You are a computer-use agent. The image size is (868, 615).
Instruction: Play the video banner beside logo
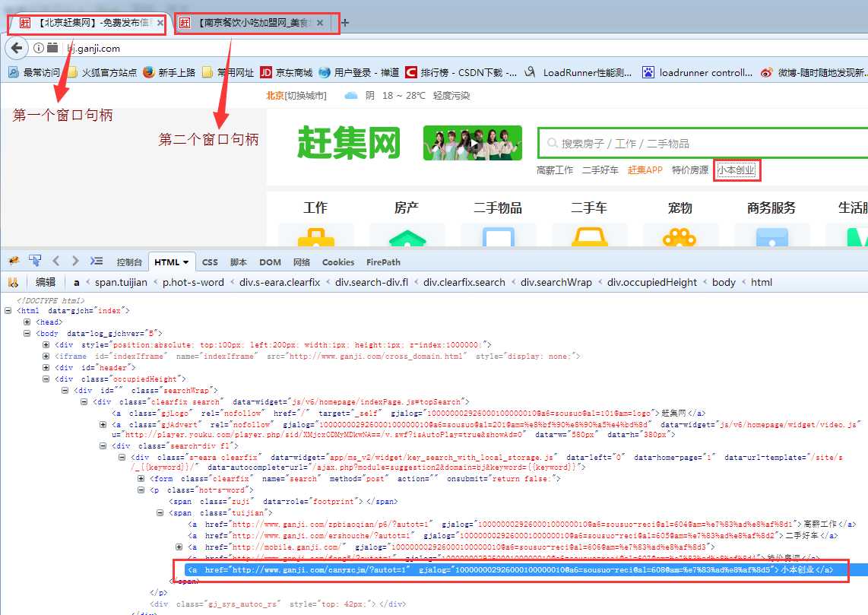(x=472, y=143)
